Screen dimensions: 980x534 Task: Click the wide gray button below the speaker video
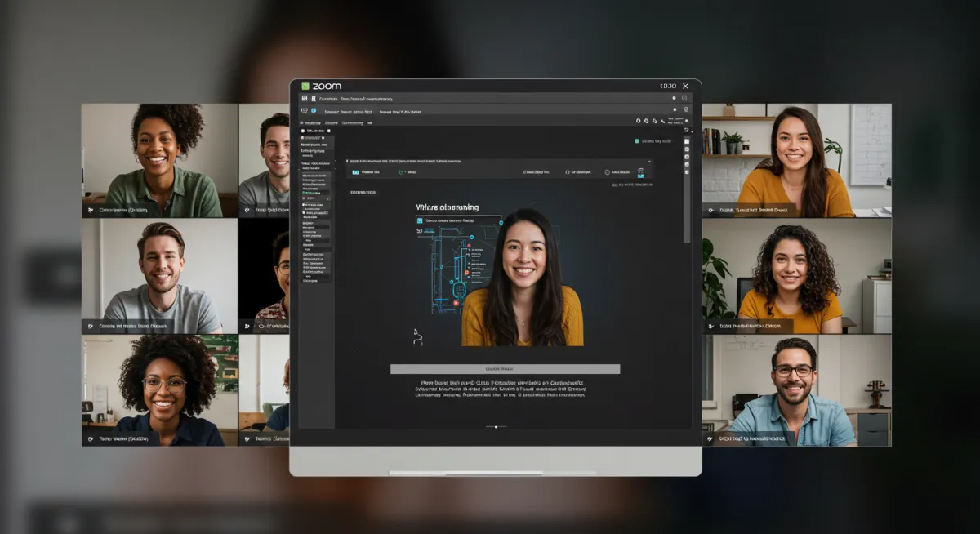[505, 369]
